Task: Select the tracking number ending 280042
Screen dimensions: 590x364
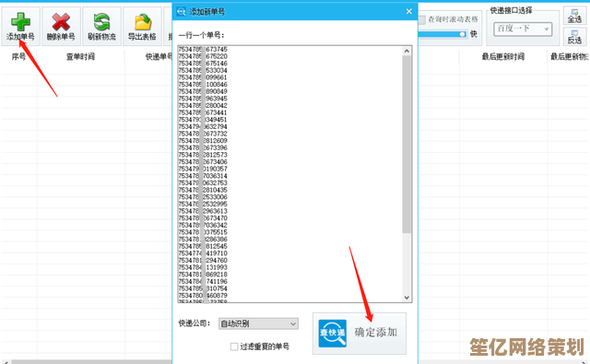Action: coord(203,106)
